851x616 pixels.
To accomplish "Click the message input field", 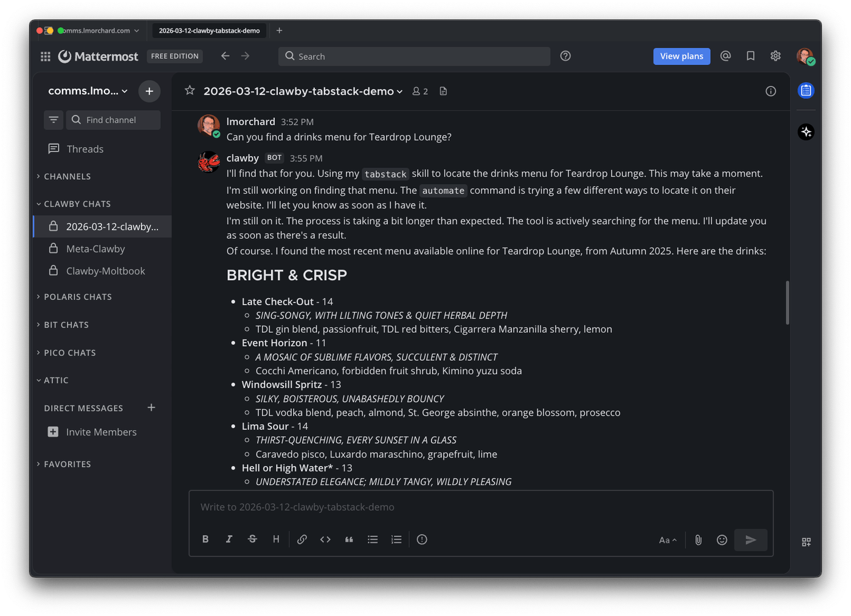I will pyautogui.click(x=480, y=507).
